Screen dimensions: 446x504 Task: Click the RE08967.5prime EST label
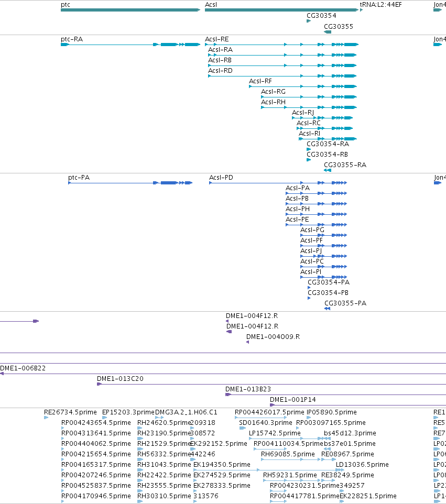[347, 454]
